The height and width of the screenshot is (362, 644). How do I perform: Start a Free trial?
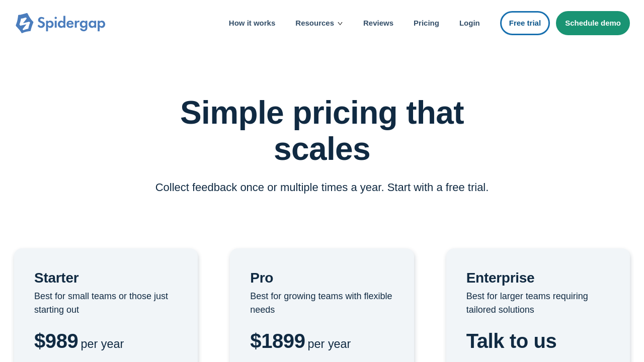[525, 23]
